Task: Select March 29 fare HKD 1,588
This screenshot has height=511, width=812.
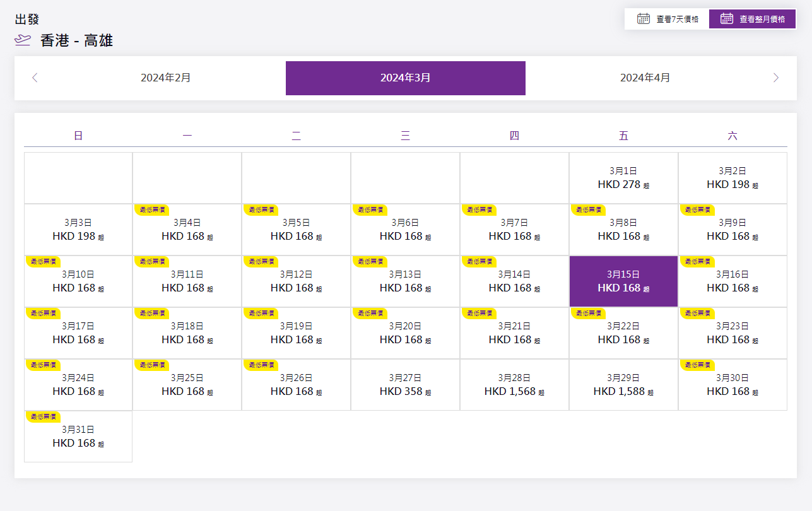Action: click(x=623, y=385)
